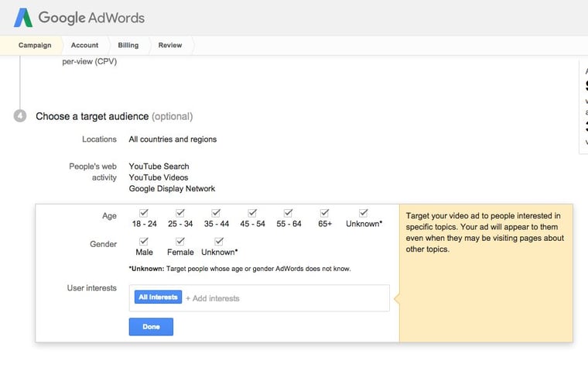
Task: Switch to the Campaign tab
Action: click(x=35, y=46)
